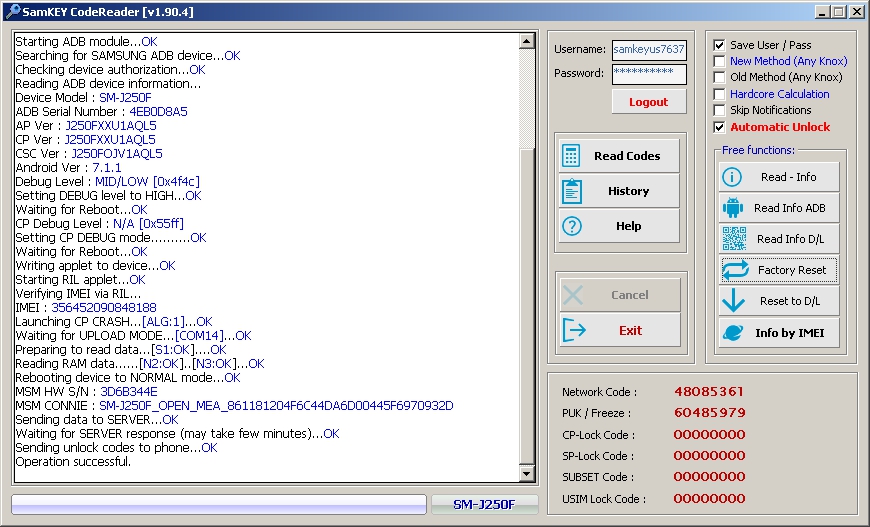
Task: Click Device Model SM-J250F in the log
Action: click(125, 98)
